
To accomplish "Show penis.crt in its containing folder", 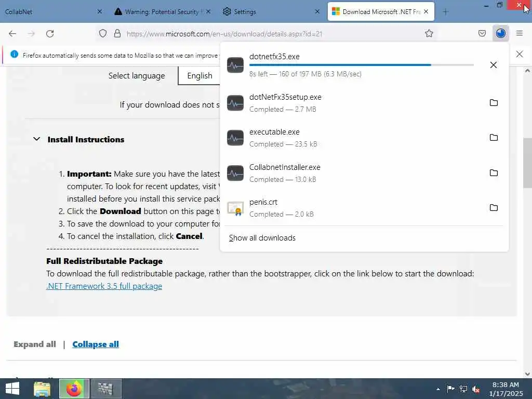I will 494,208.
